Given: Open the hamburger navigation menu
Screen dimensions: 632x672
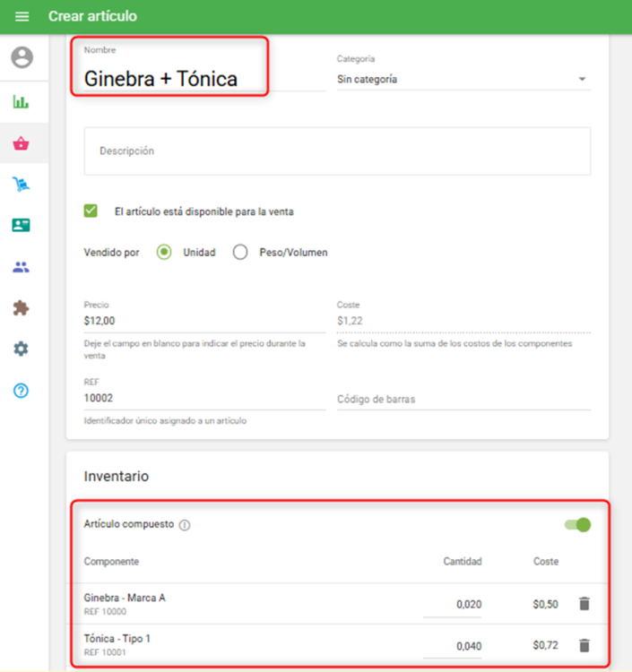Looking at the screenshot, I should 22,16.
